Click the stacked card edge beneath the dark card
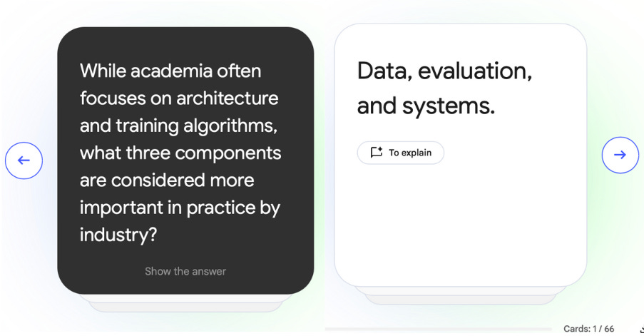 pos(185,303)
